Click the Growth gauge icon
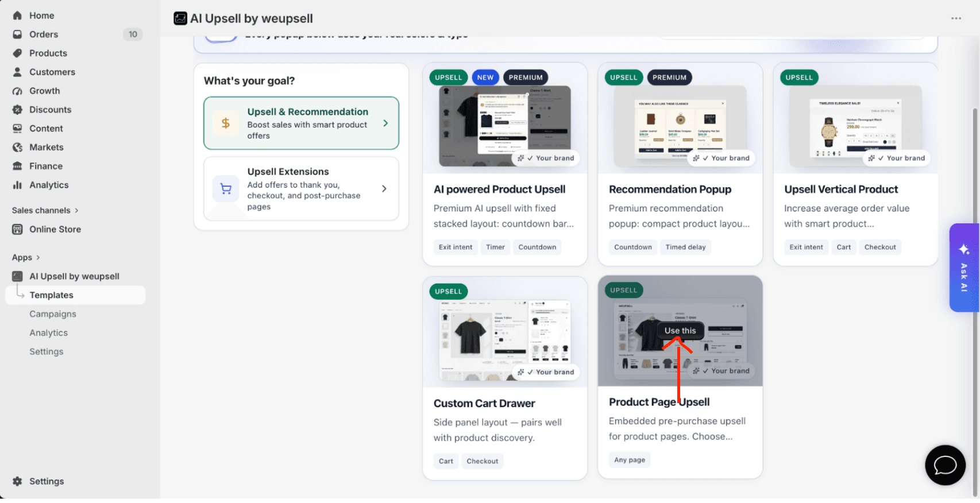Viewport: 980px width, 503px height. coord(17,91)
